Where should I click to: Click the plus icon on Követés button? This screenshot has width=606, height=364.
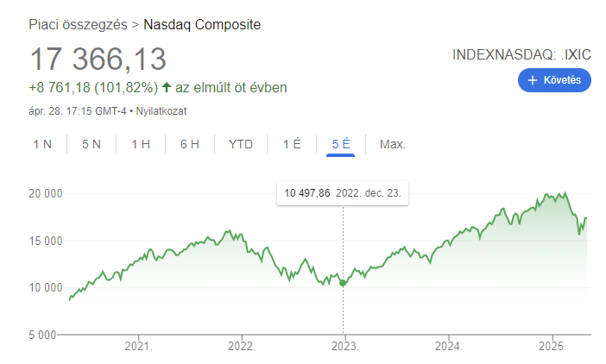tap(533, 80)
